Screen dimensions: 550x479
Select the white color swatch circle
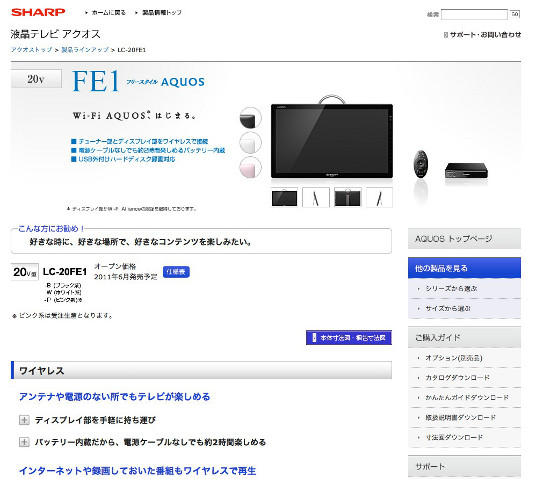250,143
